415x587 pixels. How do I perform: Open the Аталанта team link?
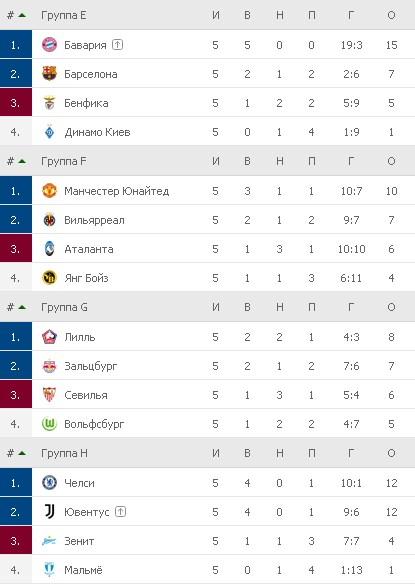pyautogui.click(x=89, y=249)
